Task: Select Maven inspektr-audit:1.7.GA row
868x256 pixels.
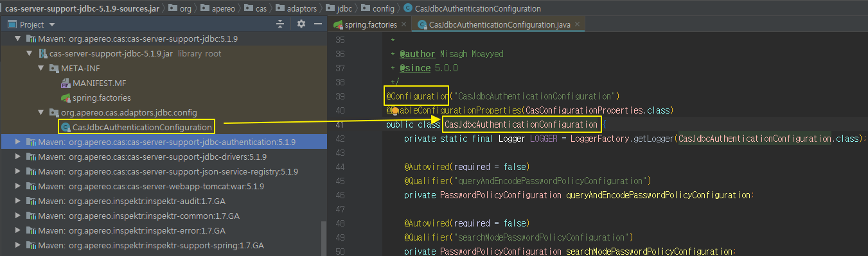Action: [x=163, y=201]
